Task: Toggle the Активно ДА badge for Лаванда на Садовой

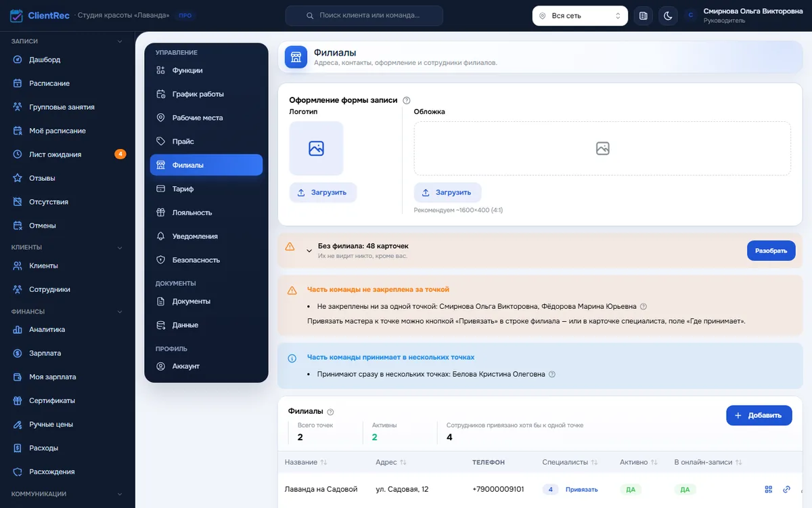Action: point(631,489)
